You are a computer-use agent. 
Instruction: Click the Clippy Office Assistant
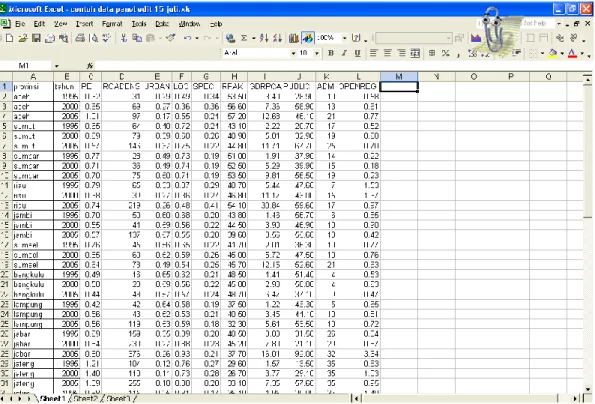coord(494,30)
